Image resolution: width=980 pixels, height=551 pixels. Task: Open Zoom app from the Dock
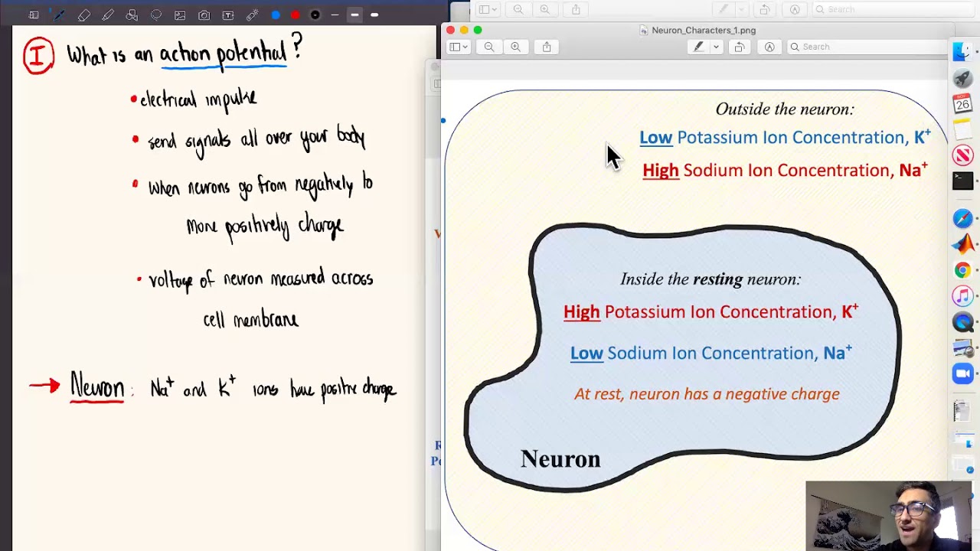(x=963, y=373)
